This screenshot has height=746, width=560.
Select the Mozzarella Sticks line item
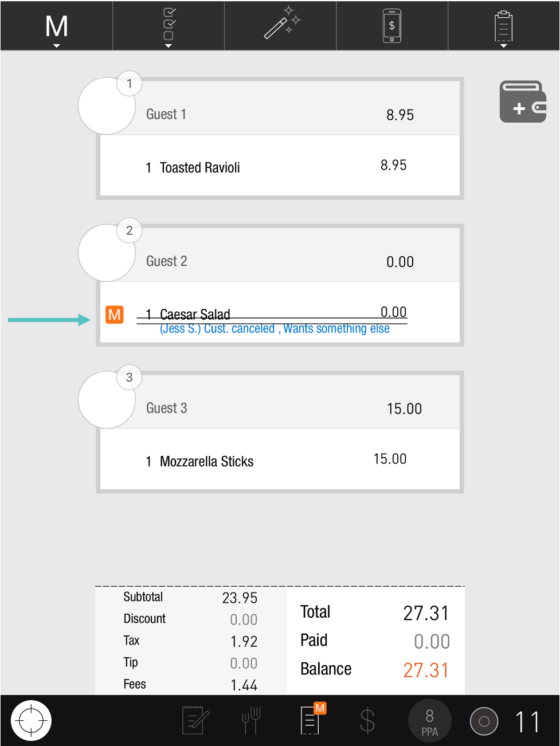[x=206, y=461]
